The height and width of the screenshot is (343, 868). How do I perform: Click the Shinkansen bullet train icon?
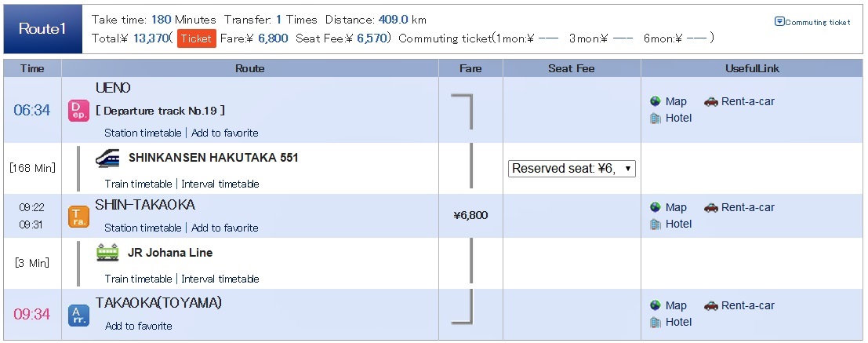pos(107,158)
